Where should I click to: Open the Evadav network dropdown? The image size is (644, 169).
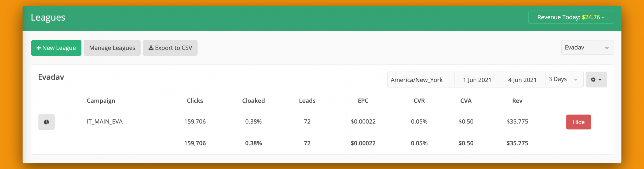pos(587,48)
